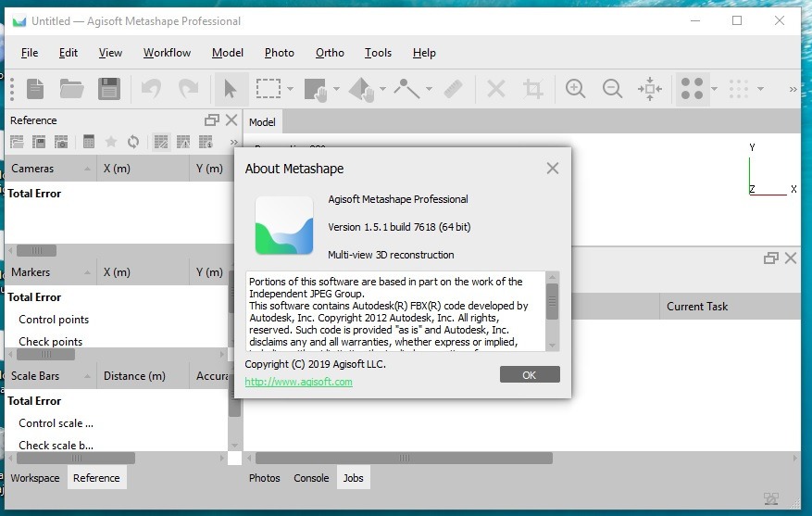
Task: Open the File menu
Action: 30,53
